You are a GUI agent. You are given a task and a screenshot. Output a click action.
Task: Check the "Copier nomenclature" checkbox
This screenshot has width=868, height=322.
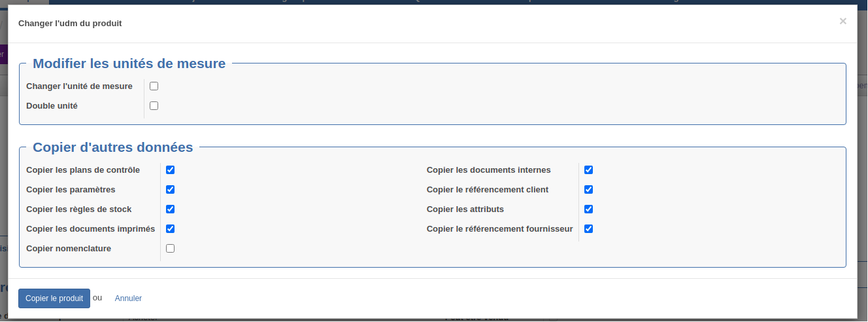[170, 248]
